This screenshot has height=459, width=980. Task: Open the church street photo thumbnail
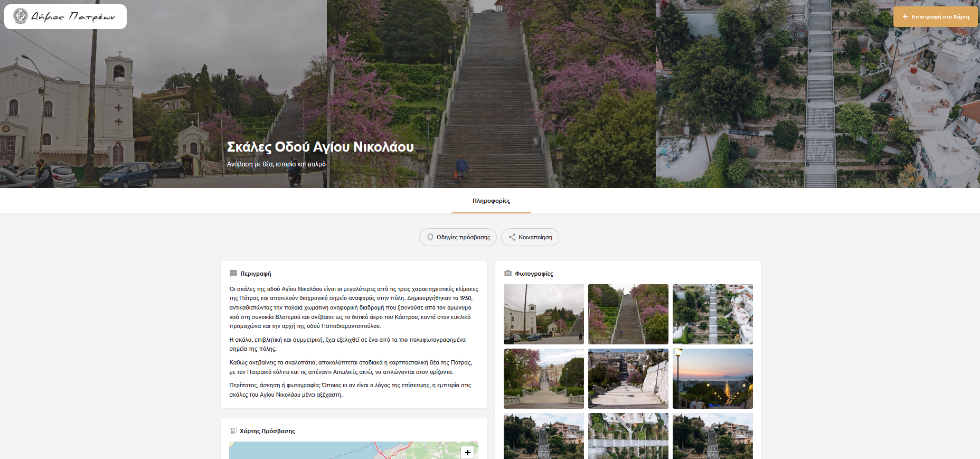coord(544,314)
